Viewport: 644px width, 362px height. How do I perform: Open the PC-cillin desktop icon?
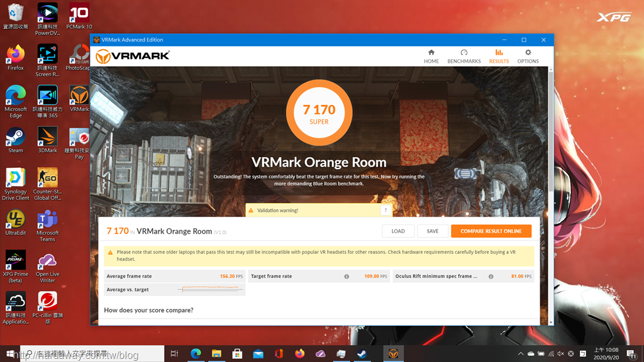pyautogui.click(x=47, y=308)
